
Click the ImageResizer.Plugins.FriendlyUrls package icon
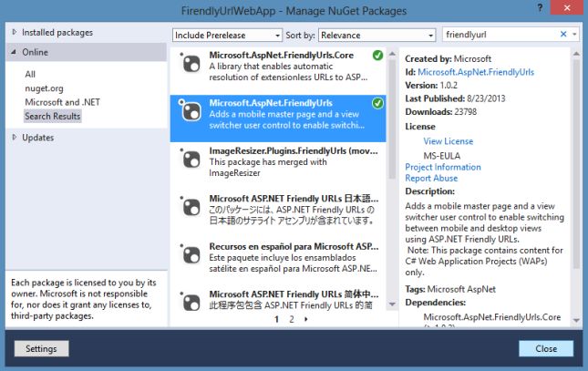pyautogui.click(x=191, y=159)
